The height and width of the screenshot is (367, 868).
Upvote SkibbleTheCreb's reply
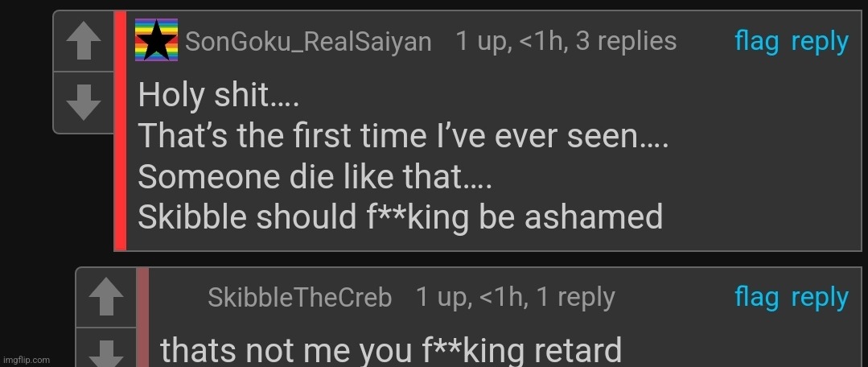click(105, 298)
